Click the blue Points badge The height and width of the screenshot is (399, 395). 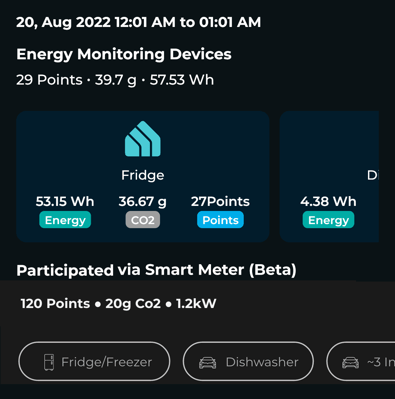pos(220,220)
